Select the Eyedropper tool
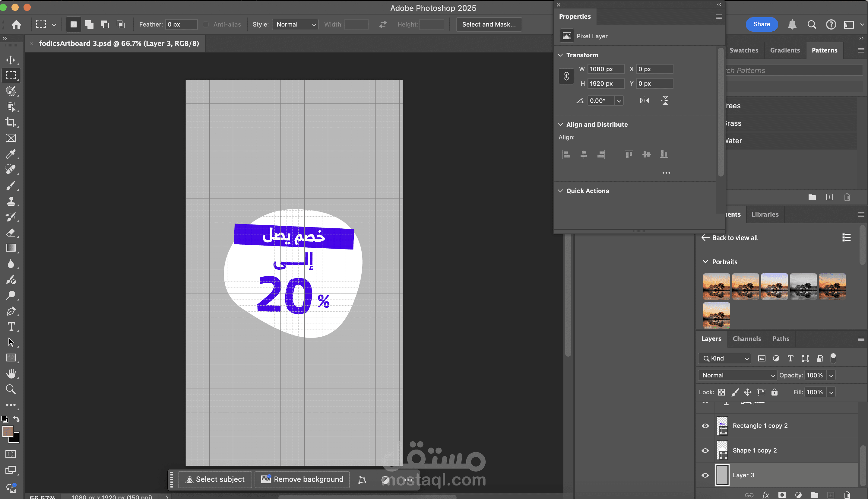Viewport: 868px width, 499px height. click(11, 154)
